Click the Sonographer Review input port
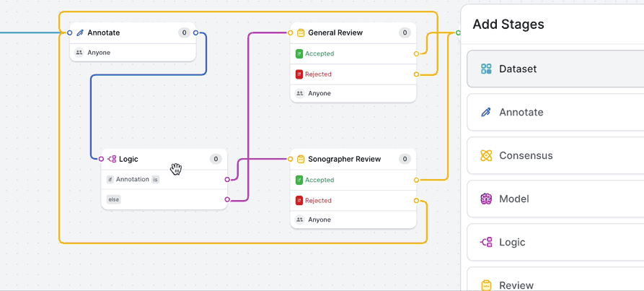The width and height of the screenshot is (644, 291). tap(291, 159)
